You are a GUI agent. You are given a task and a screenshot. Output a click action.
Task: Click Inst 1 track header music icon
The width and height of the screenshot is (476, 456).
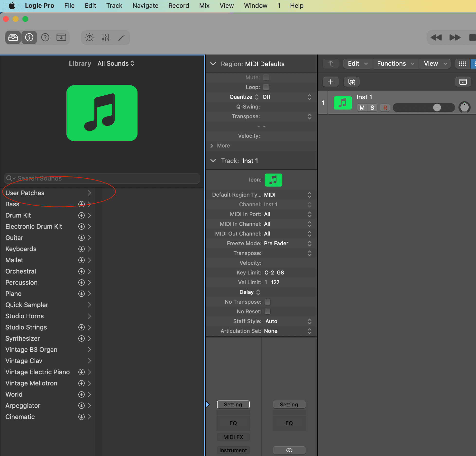(343, 103)
